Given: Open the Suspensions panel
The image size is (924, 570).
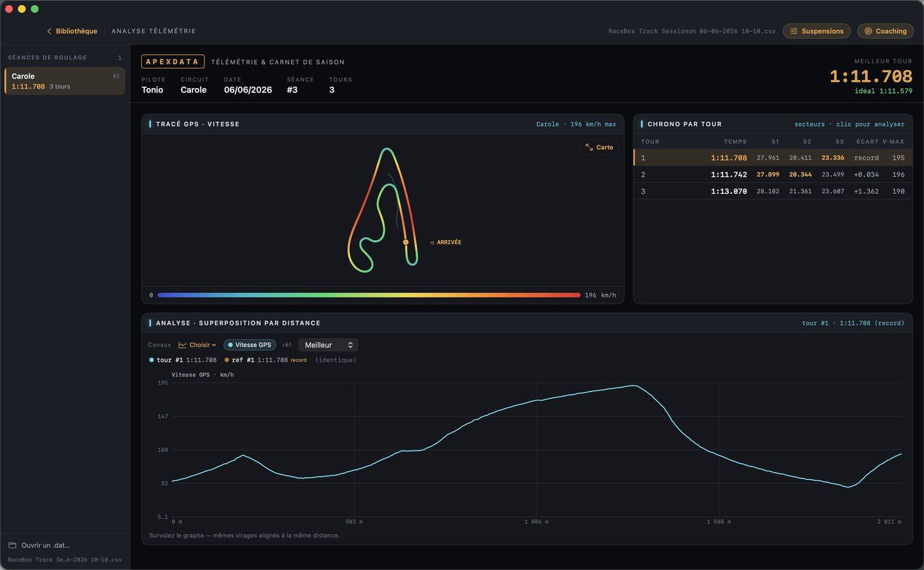Looking at the screenshot, I should pos(816,31).
